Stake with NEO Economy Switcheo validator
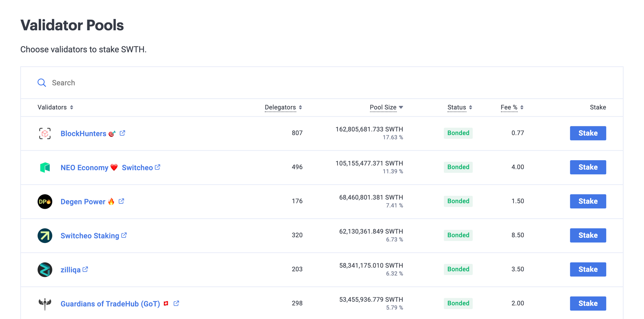 pos(588,167)
